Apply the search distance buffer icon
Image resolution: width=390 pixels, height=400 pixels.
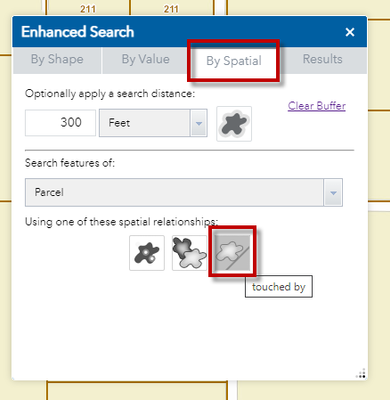pos(234,124)
